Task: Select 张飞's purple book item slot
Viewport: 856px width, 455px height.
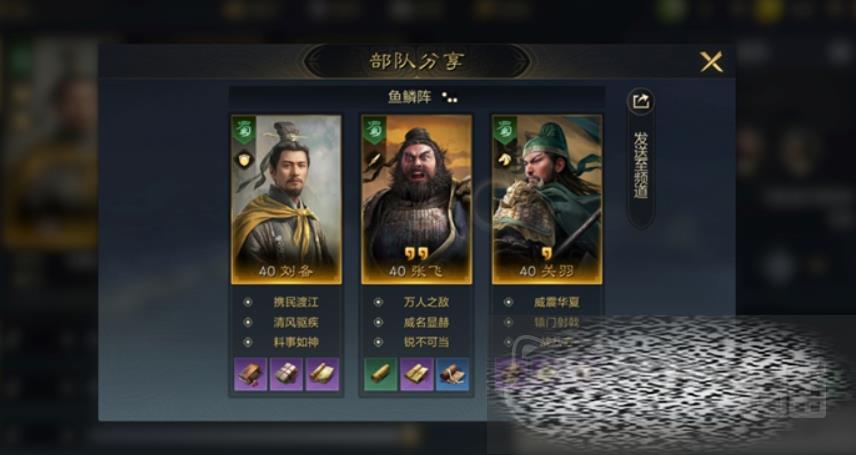Action: [417, 374]
